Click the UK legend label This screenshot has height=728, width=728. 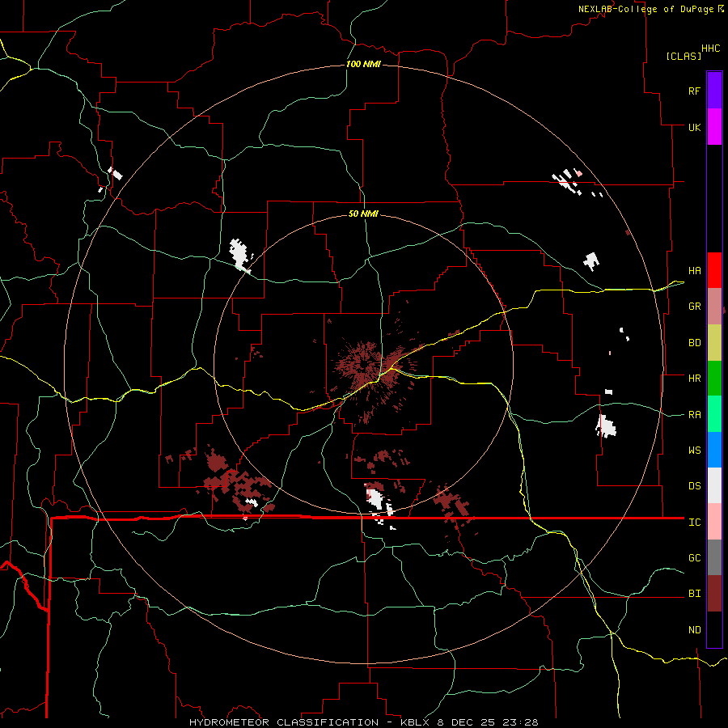694,127
